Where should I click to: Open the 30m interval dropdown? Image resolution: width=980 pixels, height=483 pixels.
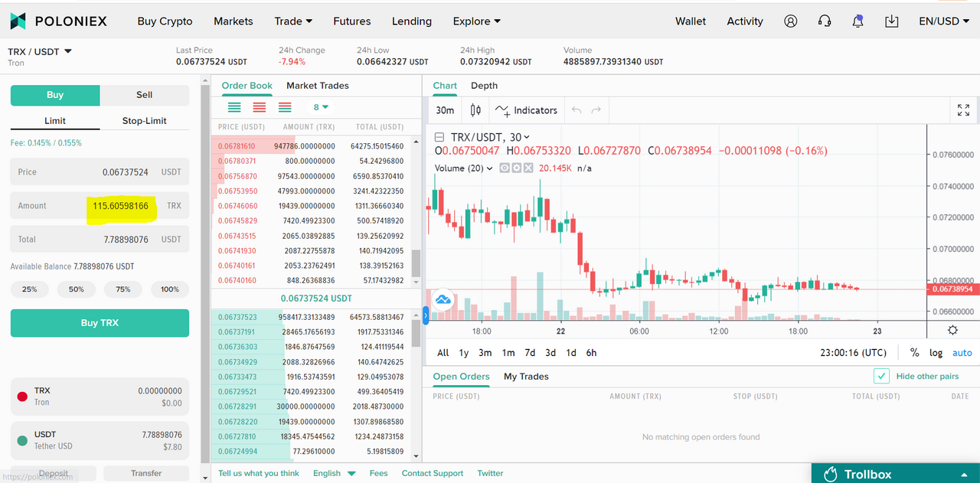tap(445, 110)
